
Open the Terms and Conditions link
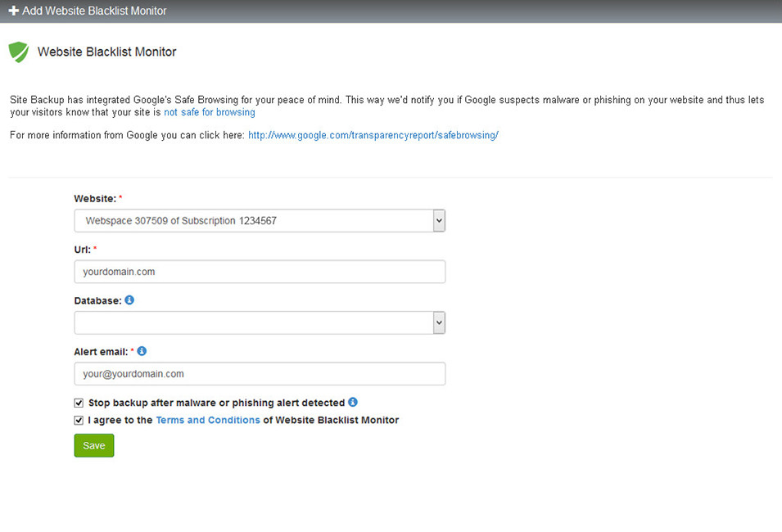pyautogui.click(x=208, y=420)
